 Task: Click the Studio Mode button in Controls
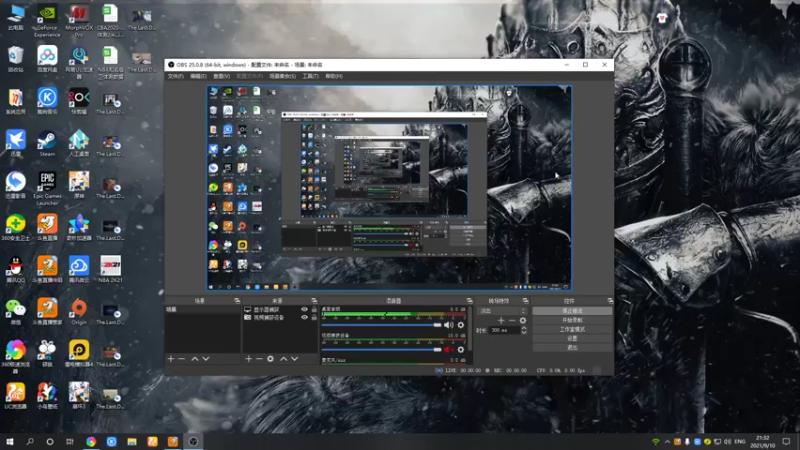click(x=572, y=329)
